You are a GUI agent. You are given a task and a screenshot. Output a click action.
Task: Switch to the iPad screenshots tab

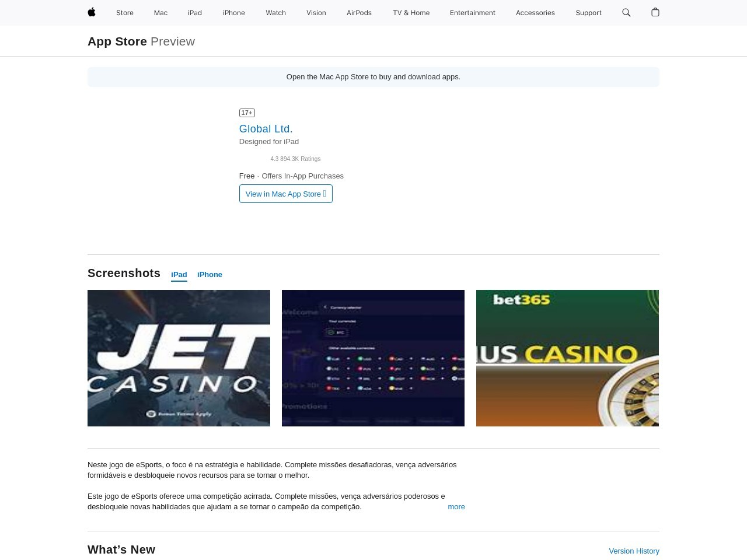(x=179, y=275)
